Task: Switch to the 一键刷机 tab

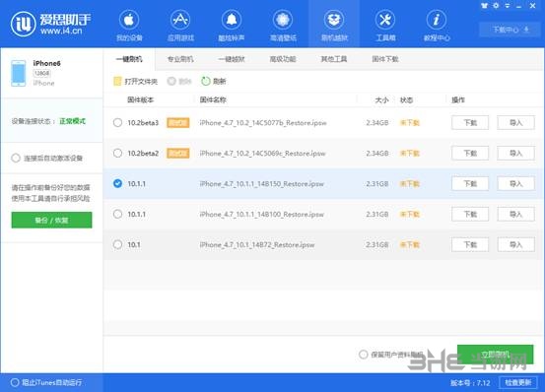Action: coord(129,59)
